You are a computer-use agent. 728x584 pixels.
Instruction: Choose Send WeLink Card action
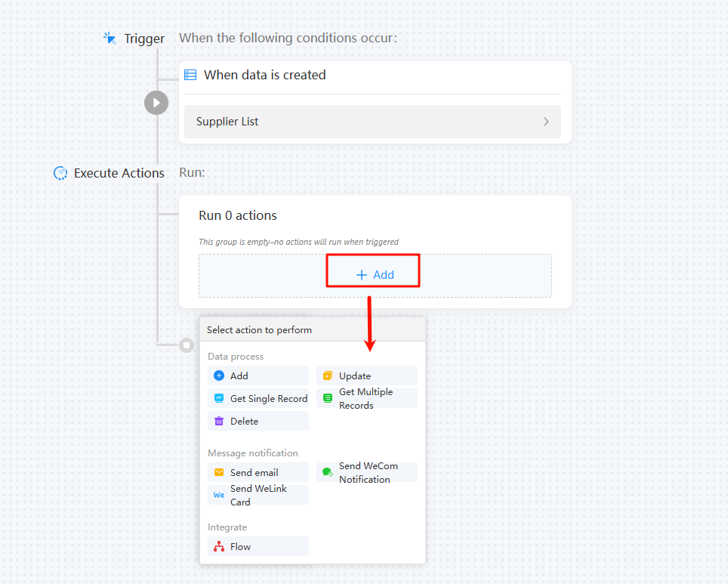pos(258,496)
